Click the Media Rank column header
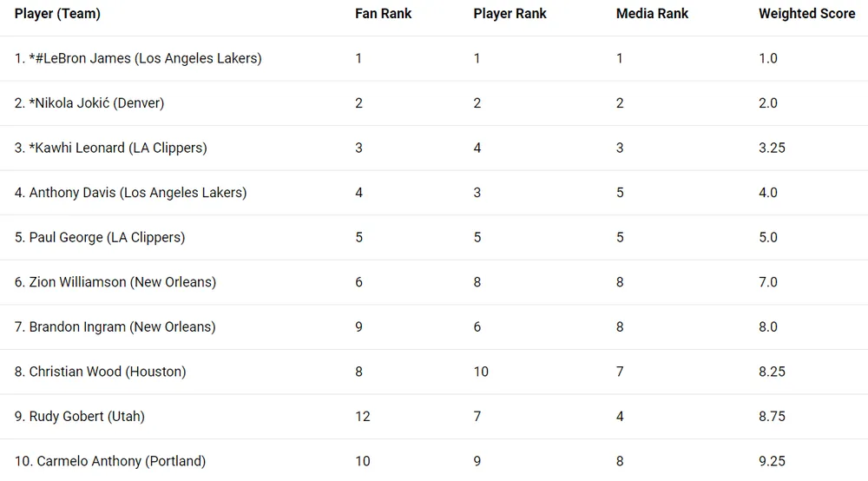The image size is (868, 481). click(x=652, y=14)
